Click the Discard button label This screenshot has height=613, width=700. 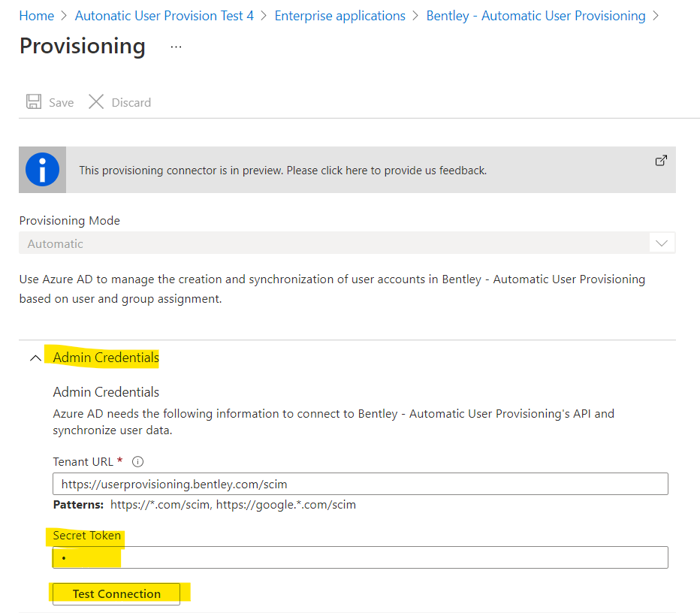tap(131, 103)
